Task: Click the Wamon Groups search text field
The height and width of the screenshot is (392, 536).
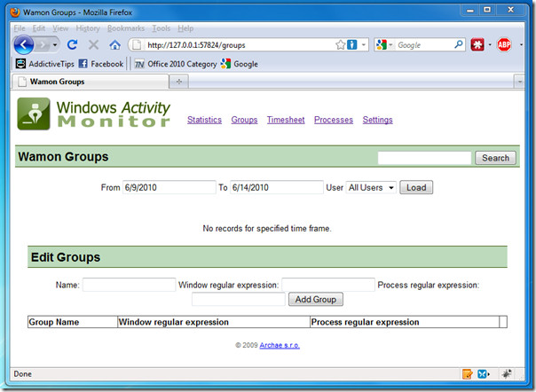Action: coord(424,158)
